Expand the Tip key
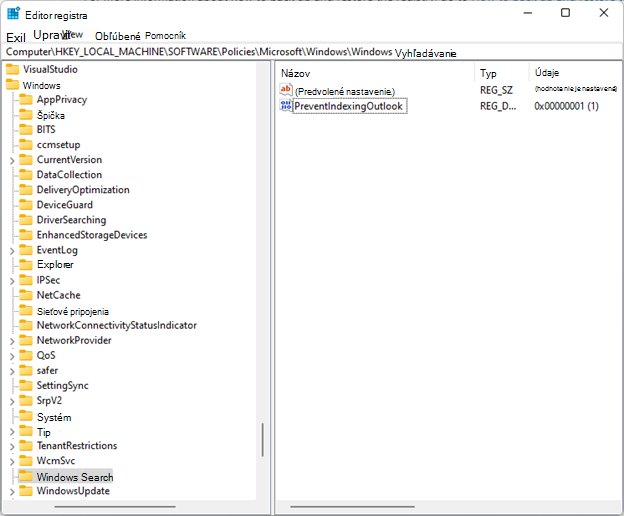The image size is (624, 516). click(12, 432)
